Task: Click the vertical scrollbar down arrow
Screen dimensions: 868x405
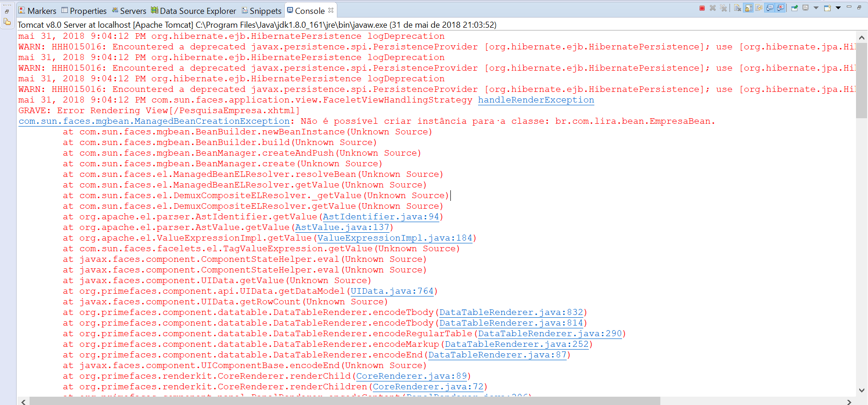Action: coord(862,390)
